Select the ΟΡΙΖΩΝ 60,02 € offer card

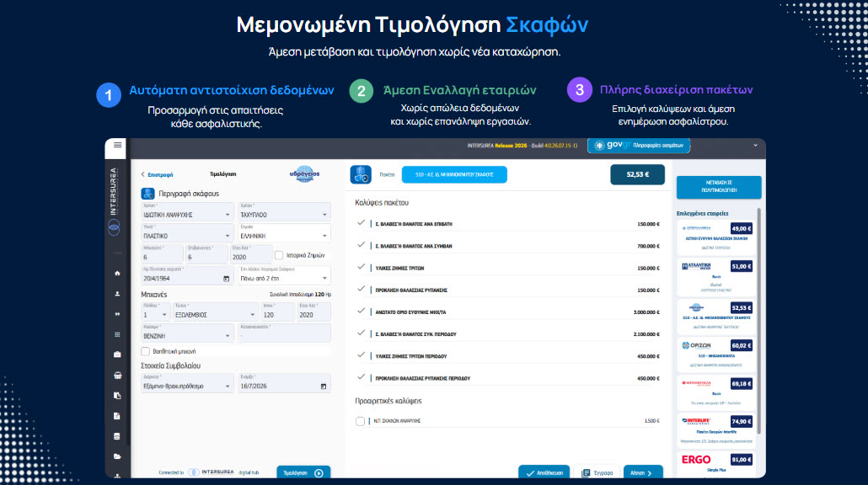(716, 354)
